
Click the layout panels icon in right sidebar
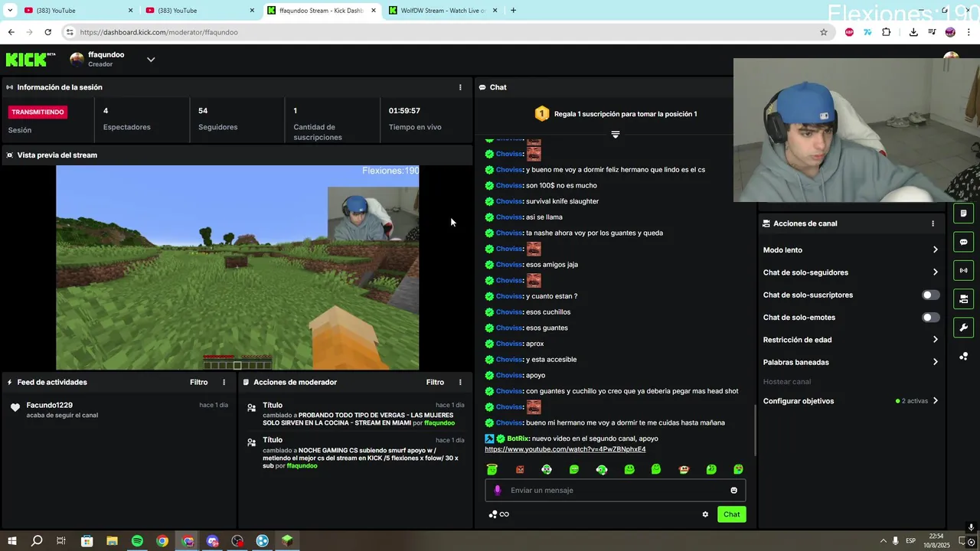pyautogui.click(x=964, y=298)
